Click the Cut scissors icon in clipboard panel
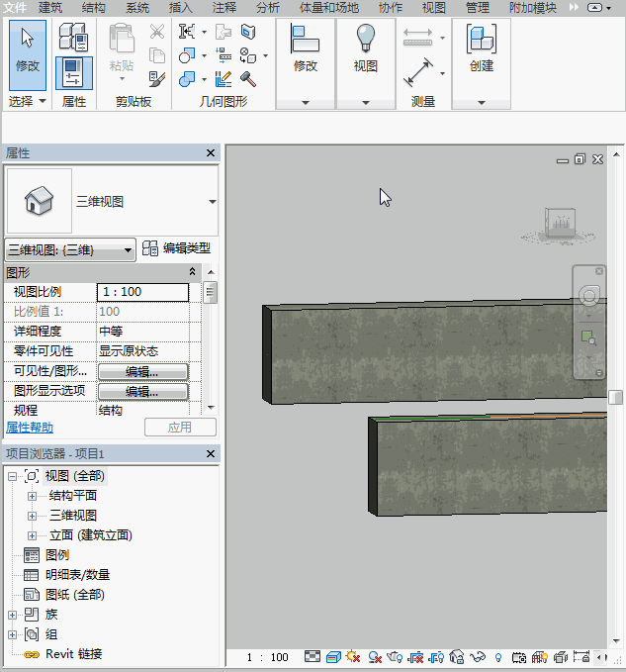Screen dimensions: 626x672 tap(157, 32)
